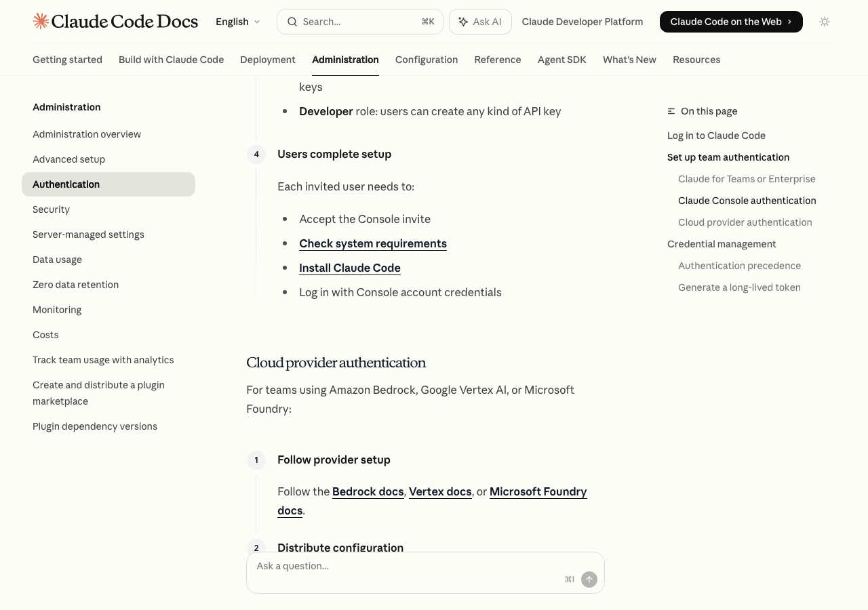The width and height of the screenshot is (868, 610).
Task: Jump to Generate a long-lived token
Action: pos(739,287)
